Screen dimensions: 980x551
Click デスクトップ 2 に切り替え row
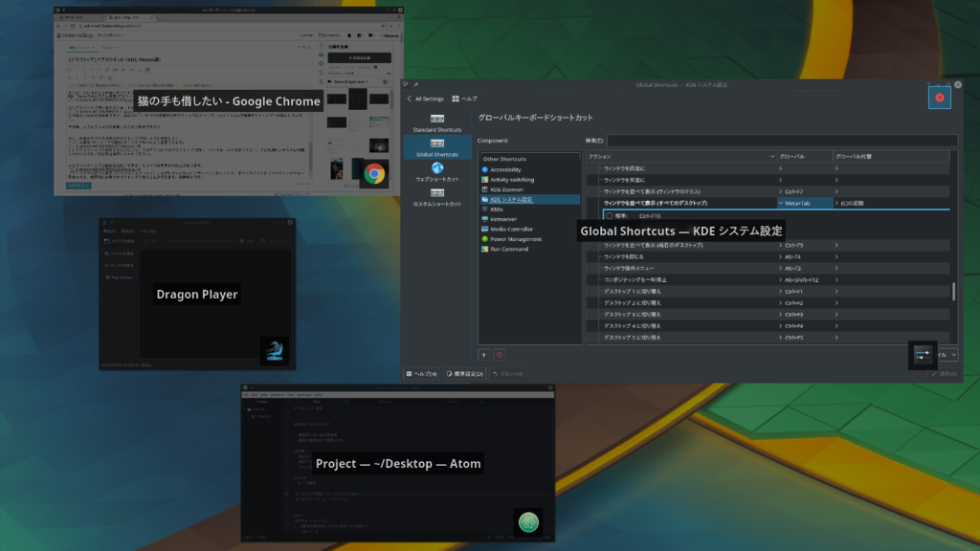click(768, 303)
